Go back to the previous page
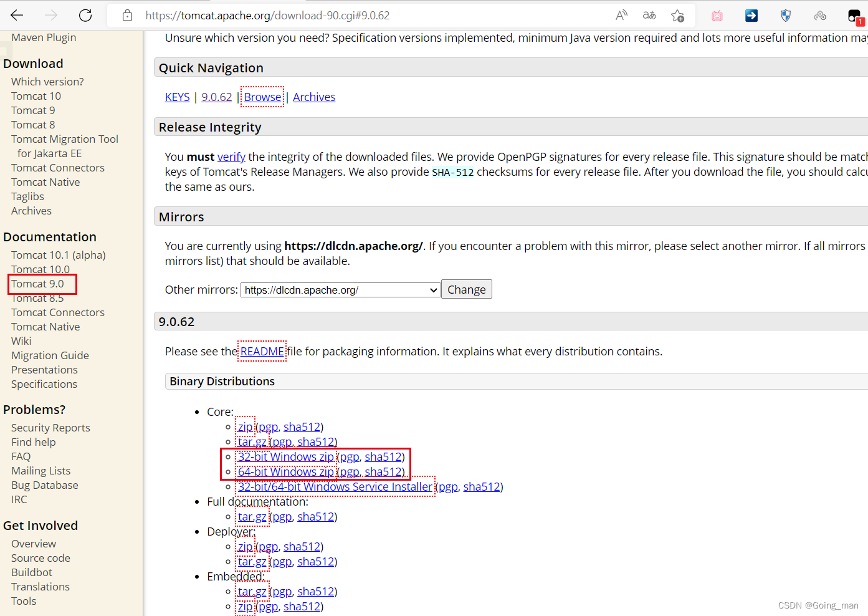 pyautogui.click(x=17, y=16)
